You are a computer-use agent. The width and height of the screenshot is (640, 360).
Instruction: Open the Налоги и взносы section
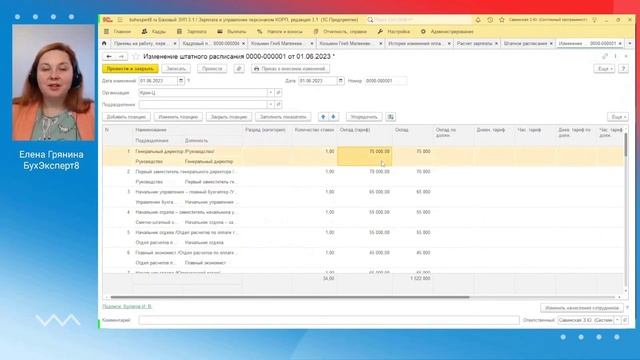click(x=280, y=31)
